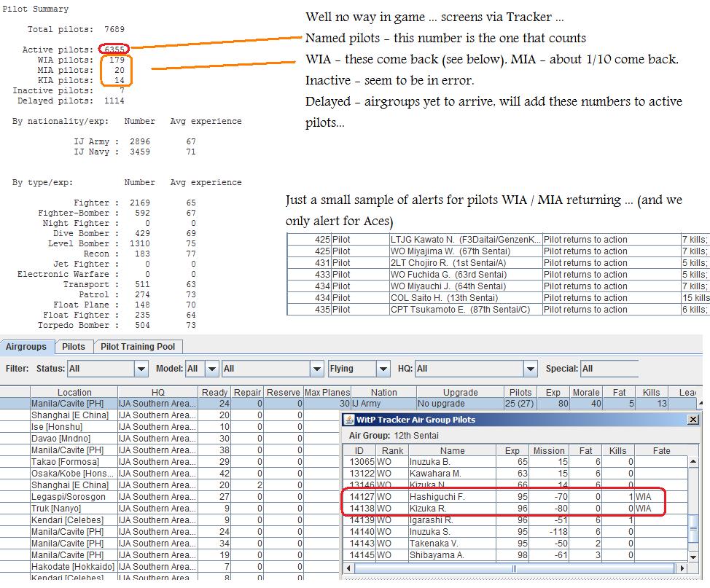Screen dimensions: 710x588
Task: Click the pilot list horizontal scrollbar thumb
Action: click(x=514, y=568)
